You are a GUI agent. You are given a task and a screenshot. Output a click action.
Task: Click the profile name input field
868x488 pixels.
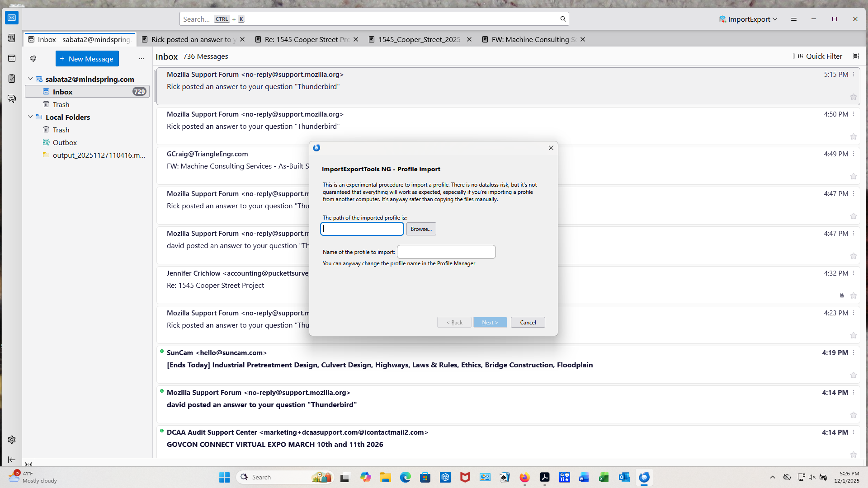coord(446,252)
